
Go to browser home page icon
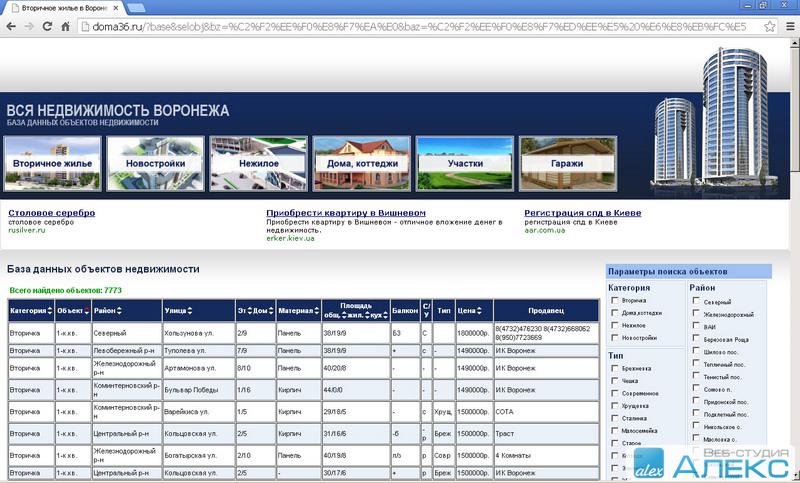click(65, 26)
